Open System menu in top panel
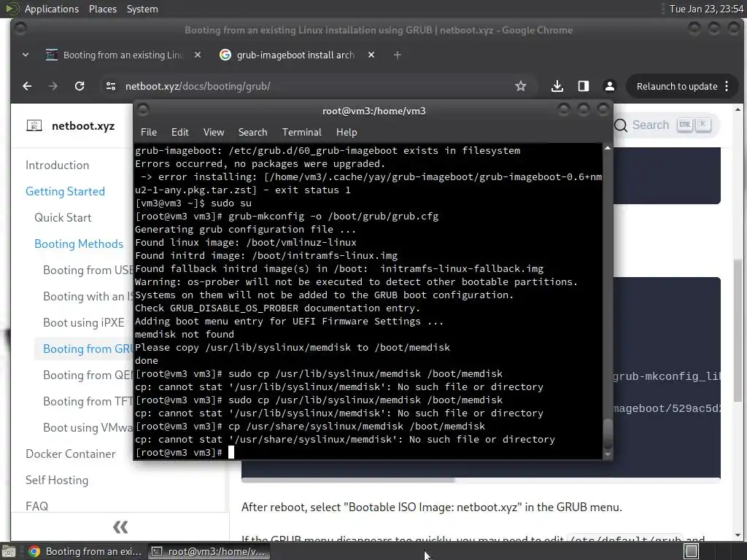747x560 pixels. click(x=142, y=9)
